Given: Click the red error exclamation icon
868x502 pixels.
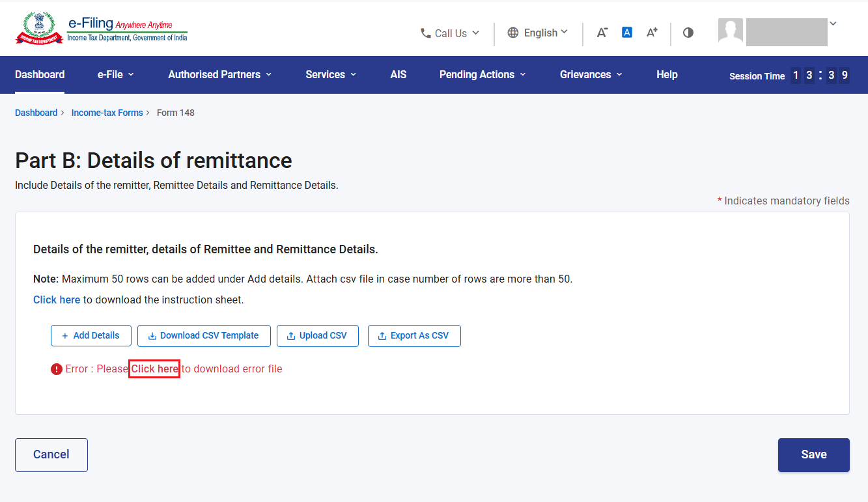Looking at the screenshot, I should coord(57,369).
